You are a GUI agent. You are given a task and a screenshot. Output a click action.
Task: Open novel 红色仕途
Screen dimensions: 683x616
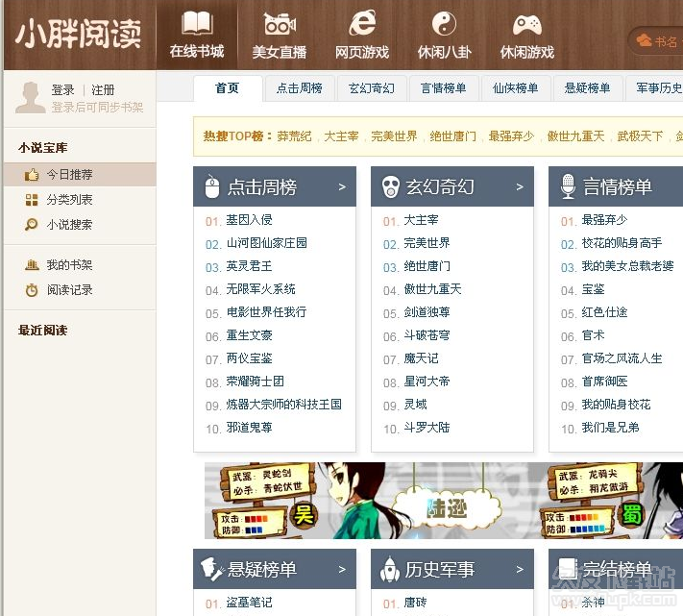(604, 312)
